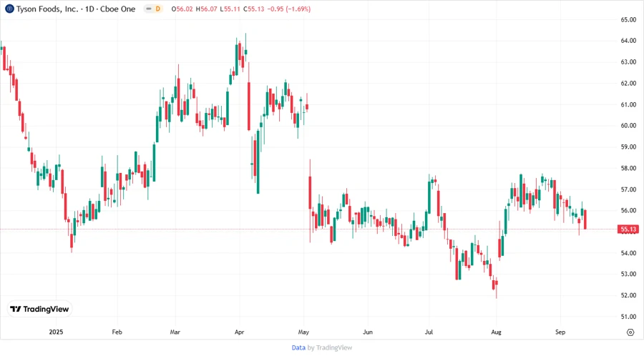644x356 pixels.
Task: Click the Jul label on time axis
Action: pyautogui.click(x=429, y=332)
